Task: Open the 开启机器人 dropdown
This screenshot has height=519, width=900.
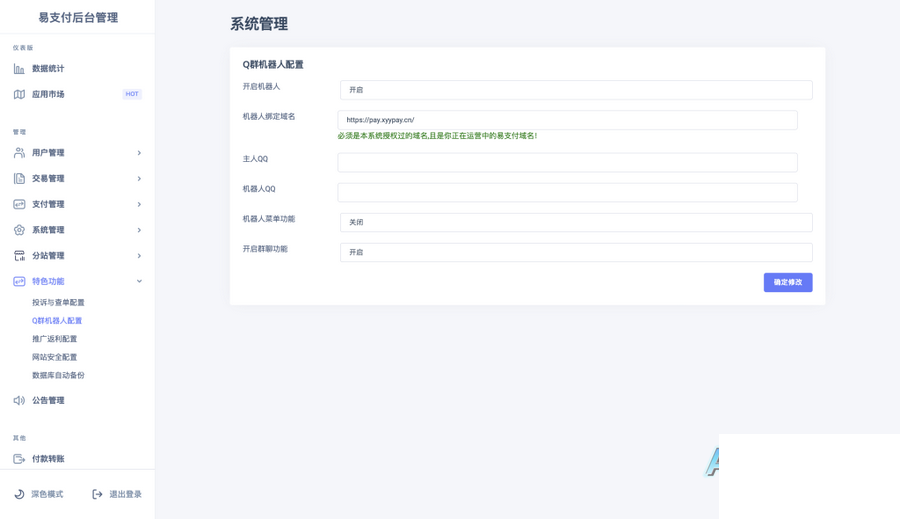Action: [x=575, y=90]
